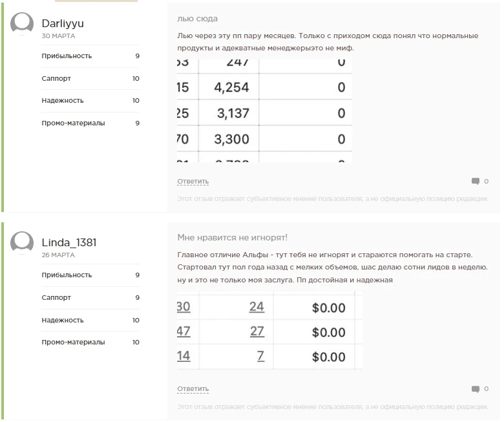The height and width of the screenshot is (422, 504).
Task: Open the Linda_1381 username profile
Action: pyautogui.click(x=69, y=243)
